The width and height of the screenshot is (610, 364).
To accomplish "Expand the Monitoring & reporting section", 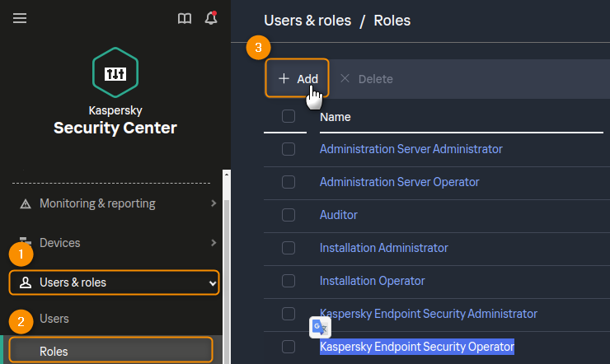I will (213, 203).
